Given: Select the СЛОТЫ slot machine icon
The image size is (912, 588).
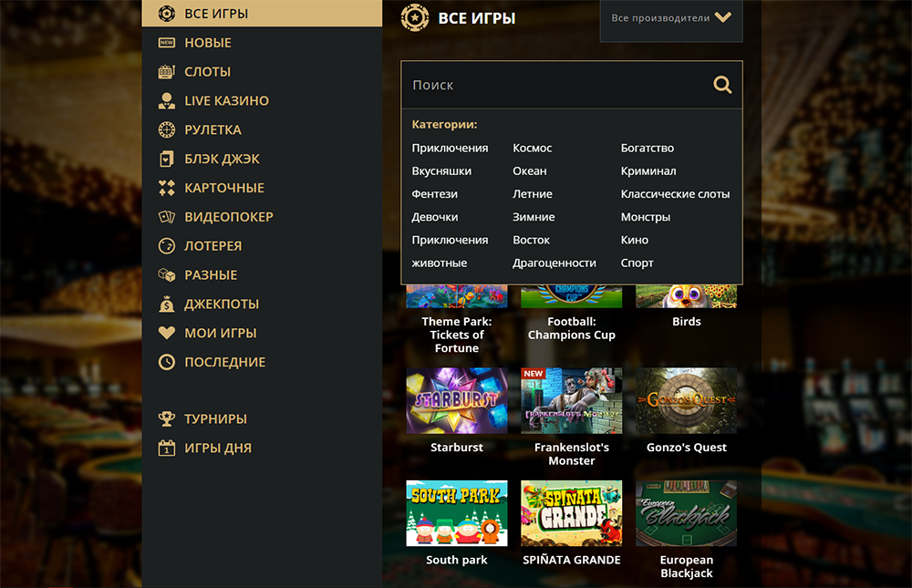Looking at the screenshot, I should tap(165, 71).
